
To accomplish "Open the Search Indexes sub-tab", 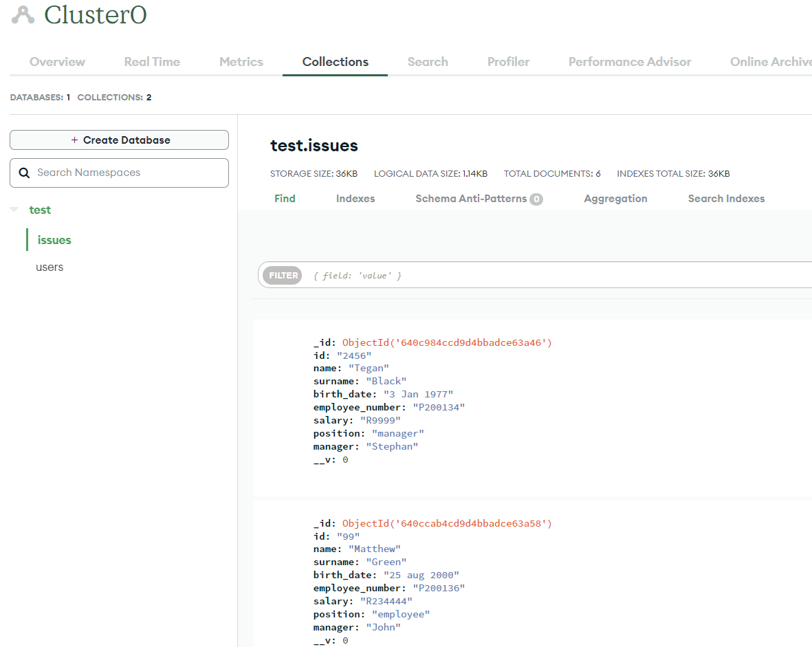I will click(x=726, y=199).
